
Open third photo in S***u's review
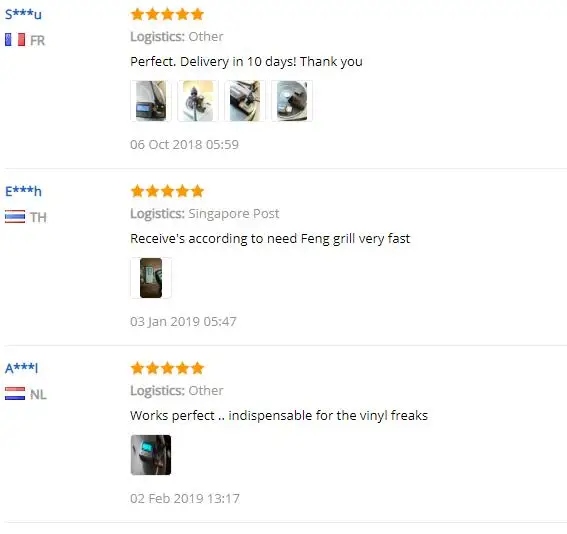click(245, 101)
